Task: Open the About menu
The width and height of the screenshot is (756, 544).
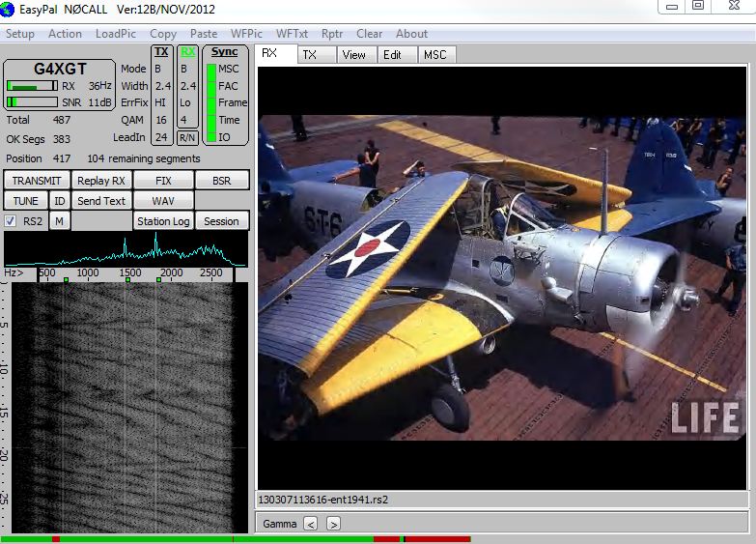Action: [411, 34]
